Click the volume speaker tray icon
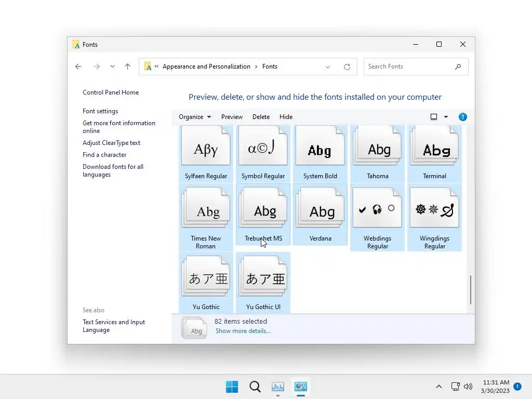This screenshot has width=532, height=399. point(468,387)
